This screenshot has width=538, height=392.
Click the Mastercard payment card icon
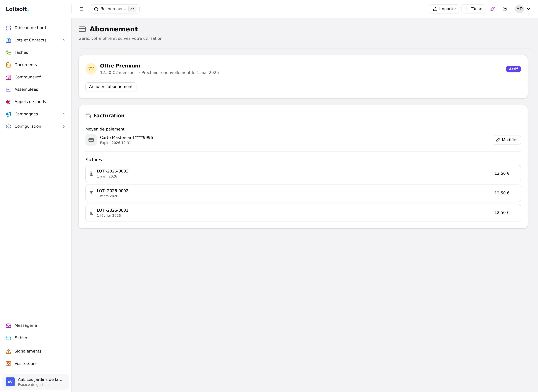coord(91,140)
